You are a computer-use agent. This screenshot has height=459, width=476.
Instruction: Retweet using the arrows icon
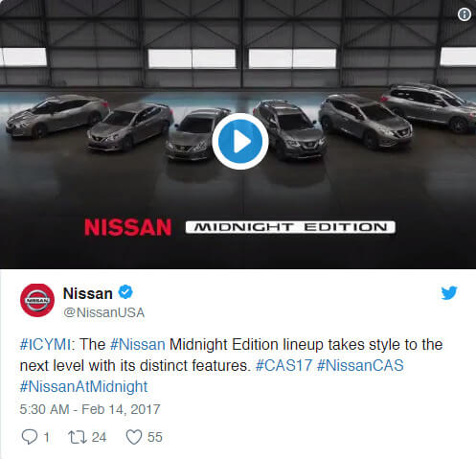click(x=78, y=437)
